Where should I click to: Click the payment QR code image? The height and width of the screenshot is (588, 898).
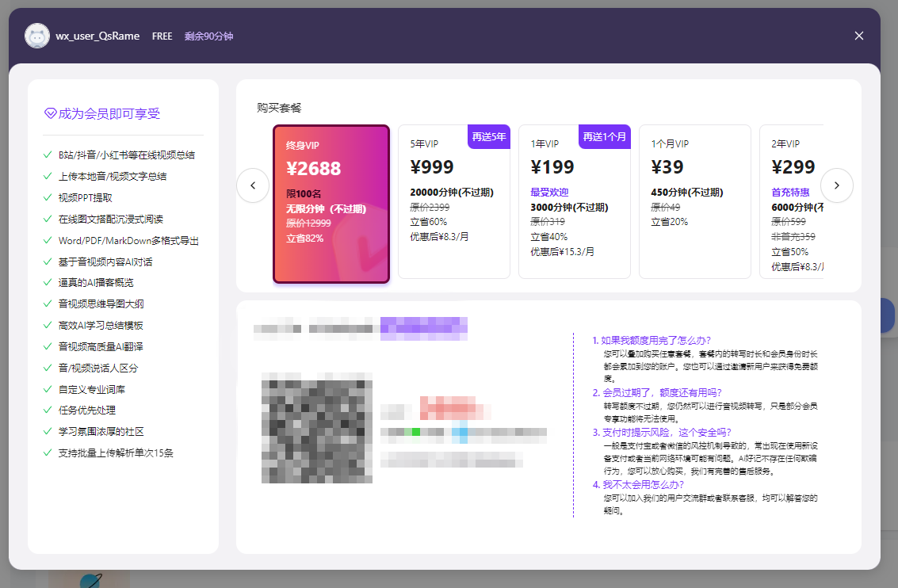(317, 427)
